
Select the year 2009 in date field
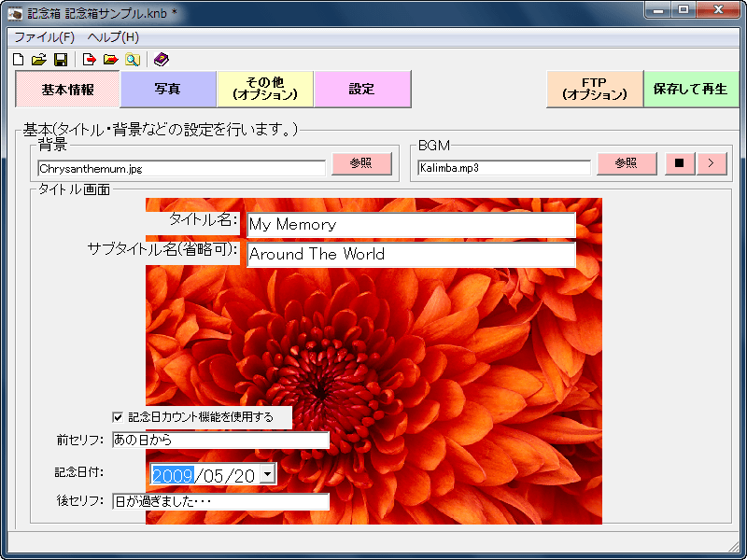click(x=173, y=475)
